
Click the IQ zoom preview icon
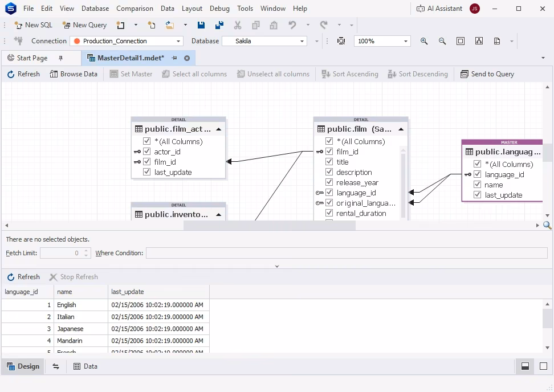point(341,41)
